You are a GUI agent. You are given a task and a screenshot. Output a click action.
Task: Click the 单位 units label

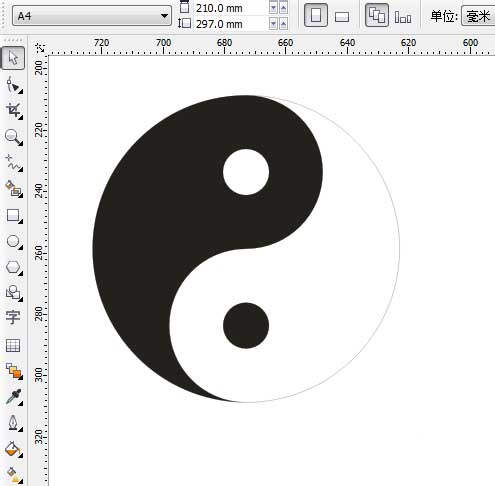point(444,16)
